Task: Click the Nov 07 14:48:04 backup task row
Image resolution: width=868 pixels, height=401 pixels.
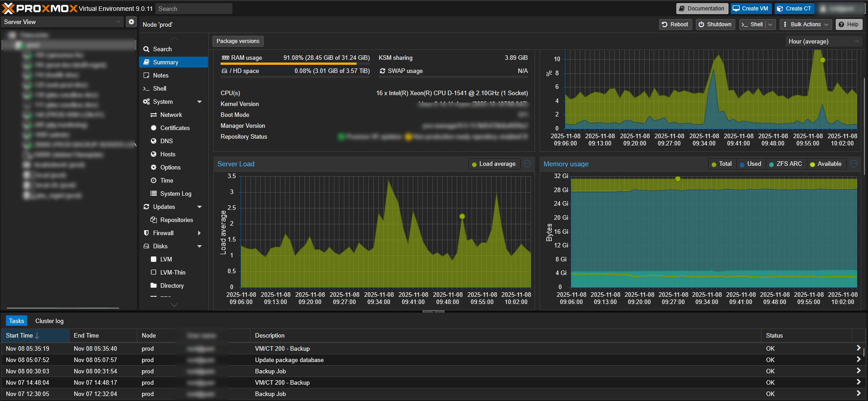Action: click(433, 382)
